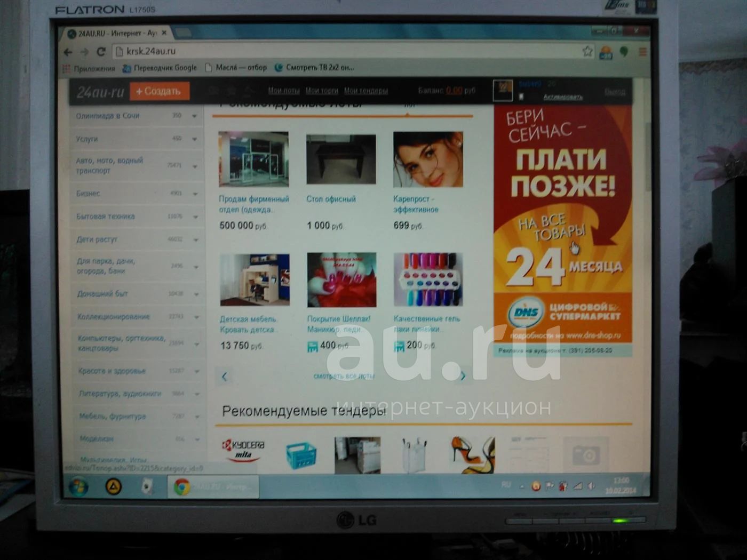Viewport: 747px width, 560px height.
Task: Open the Качественные гель лаки lot thumbnail
Action: coord(427,279)
